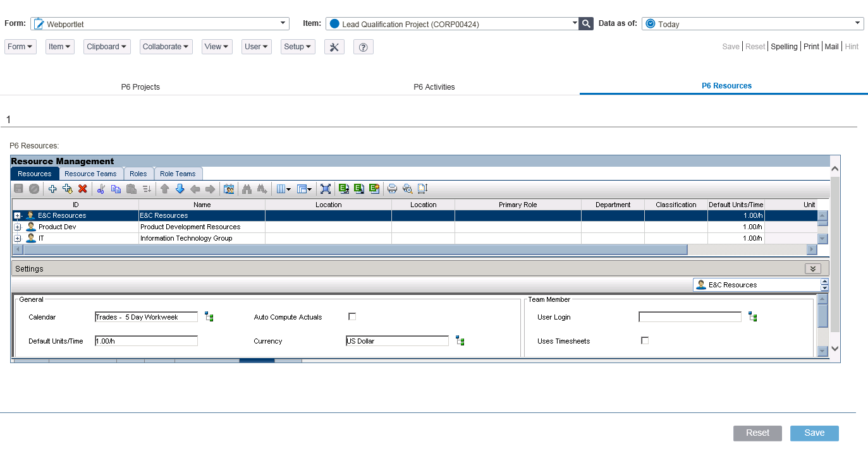Click the gray Reset button at bottom
Screen dimensions: 868x449
pyautogui.click(x=757, y=433)
